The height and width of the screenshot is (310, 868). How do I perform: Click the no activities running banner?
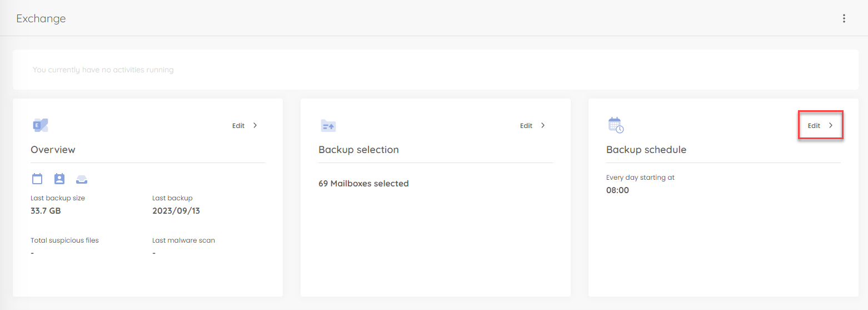(436, 70)
